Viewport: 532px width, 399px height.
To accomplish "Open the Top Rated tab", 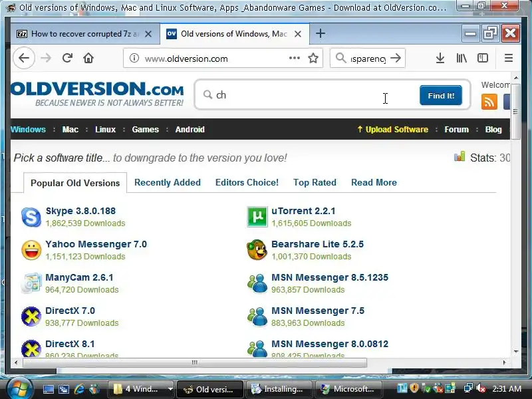I will click(315, 182).
